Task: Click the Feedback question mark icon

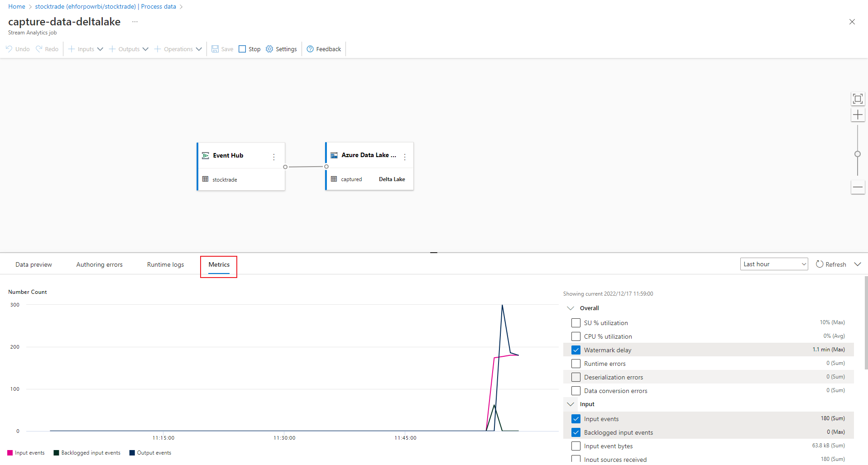Action: tap(310, 49)
